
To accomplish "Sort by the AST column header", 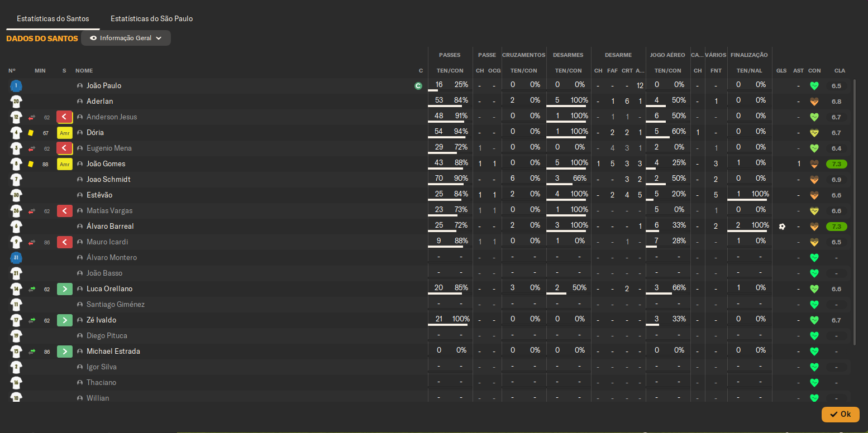I will (799, 71).
